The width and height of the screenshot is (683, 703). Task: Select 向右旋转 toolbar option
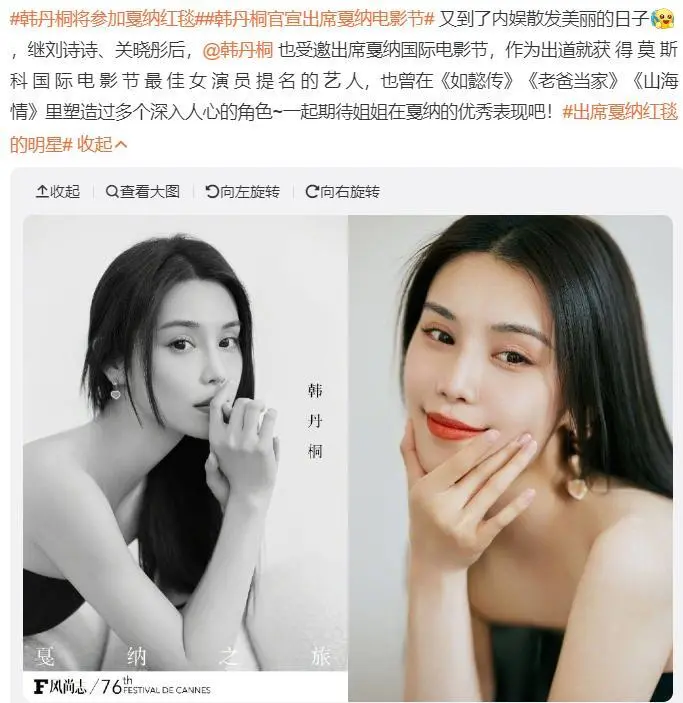tap(343, 192)
